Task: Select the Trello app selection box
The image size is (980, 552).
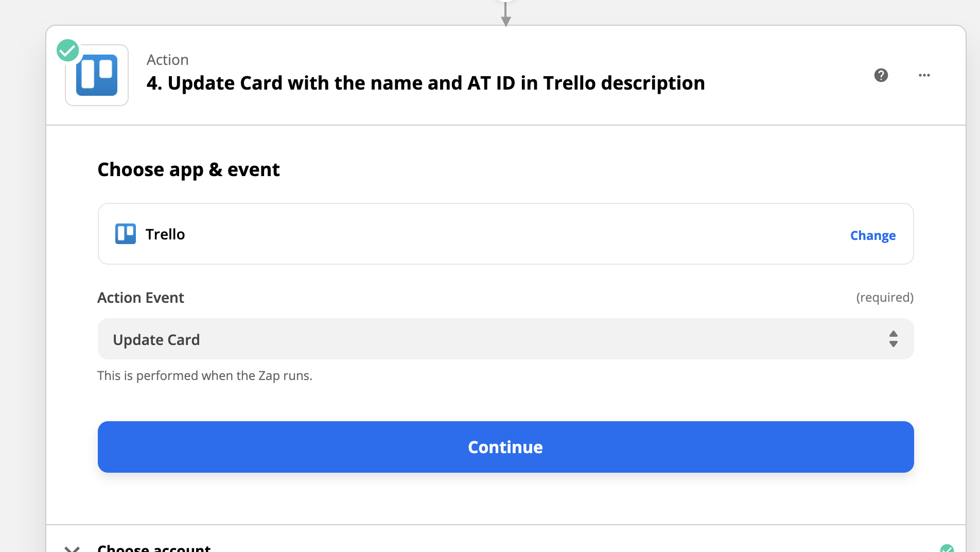Action: tap(506, 234)
